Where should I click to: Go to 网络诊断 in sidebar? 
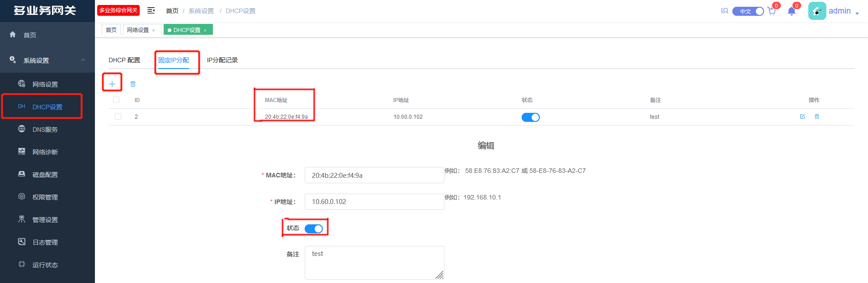tap(45, 152)
